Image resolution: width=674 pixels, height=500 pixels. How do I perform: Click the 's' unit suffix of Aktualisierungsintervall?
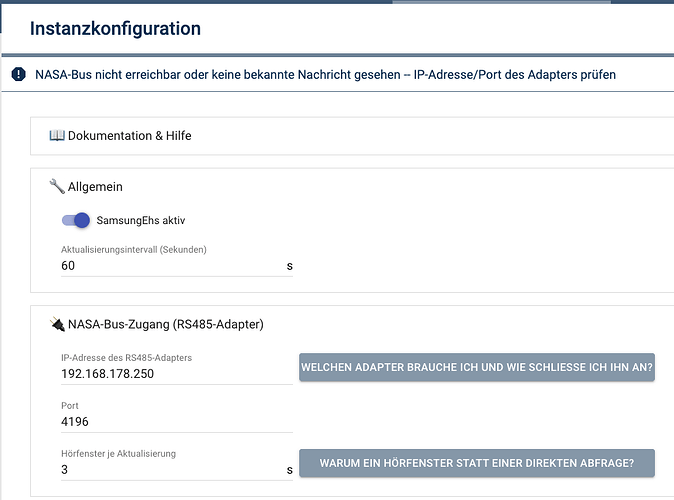tap(290, 266)
